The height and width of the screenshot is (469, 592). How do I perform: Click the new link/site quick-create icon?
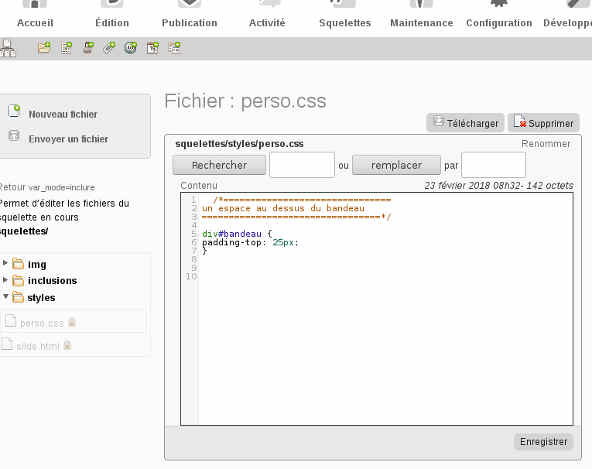110,48
